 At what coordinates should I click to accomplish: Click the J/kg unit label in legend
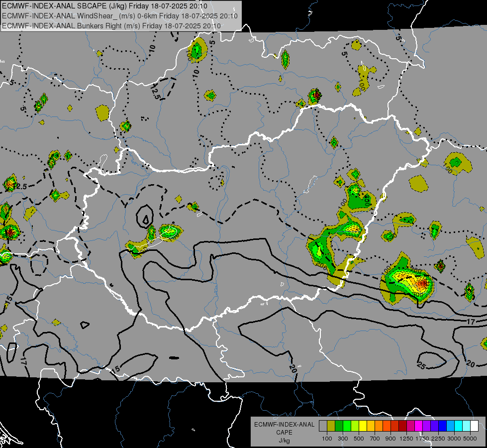(284, 441)
